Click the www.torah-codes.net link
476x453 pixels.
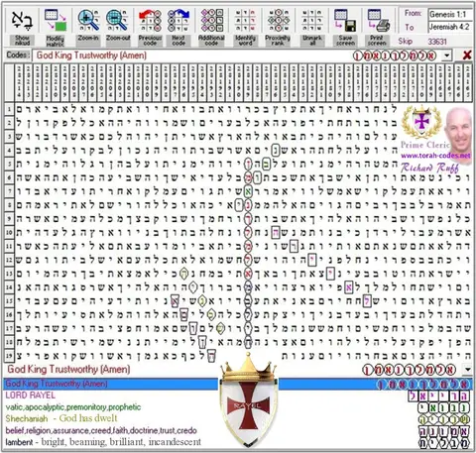pos(435,156)
